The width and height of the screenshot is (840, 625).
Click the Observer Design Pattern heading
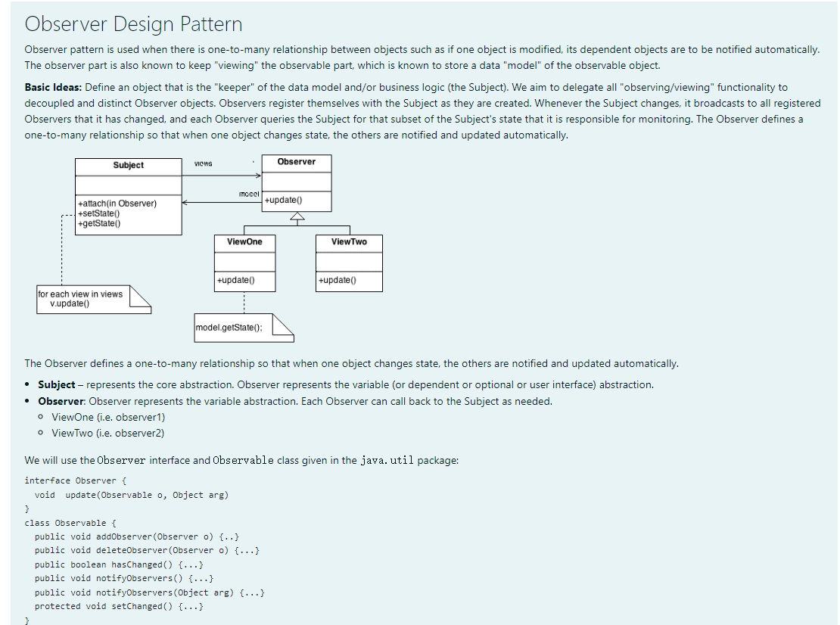[133, 24]
